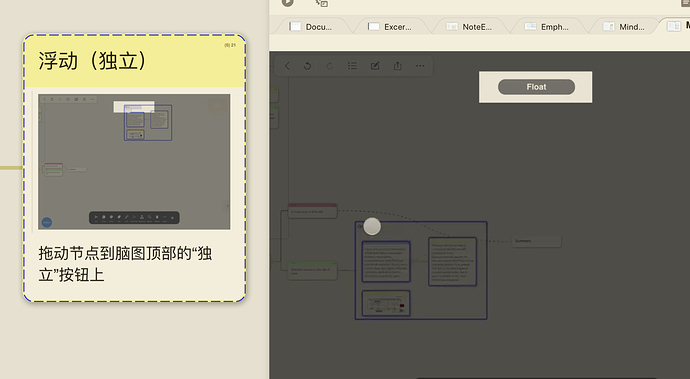Viewport: 690px width, 379px height.
Task: Click the Float button
Action: coord(536,87)
